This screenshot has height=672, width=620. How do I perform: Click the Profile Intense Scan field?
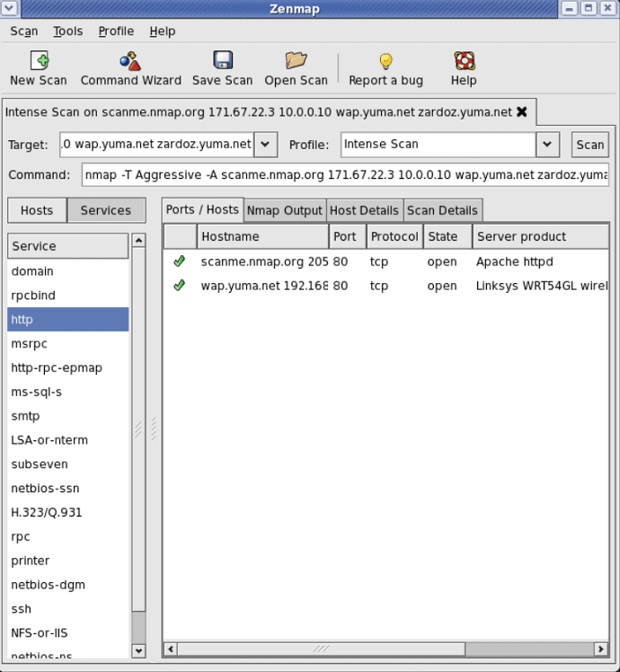[x=438, y=145]
